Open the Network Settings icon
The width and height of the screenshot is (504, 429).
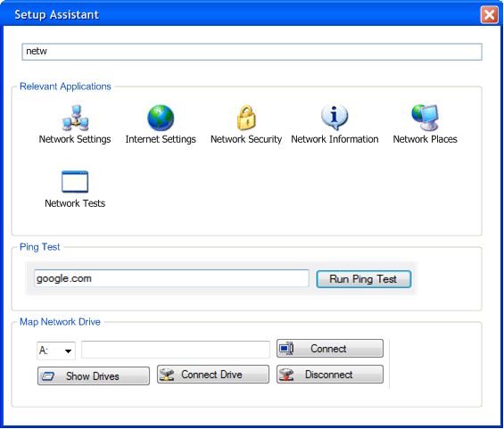pyautogui.click(x=75, y=118)
